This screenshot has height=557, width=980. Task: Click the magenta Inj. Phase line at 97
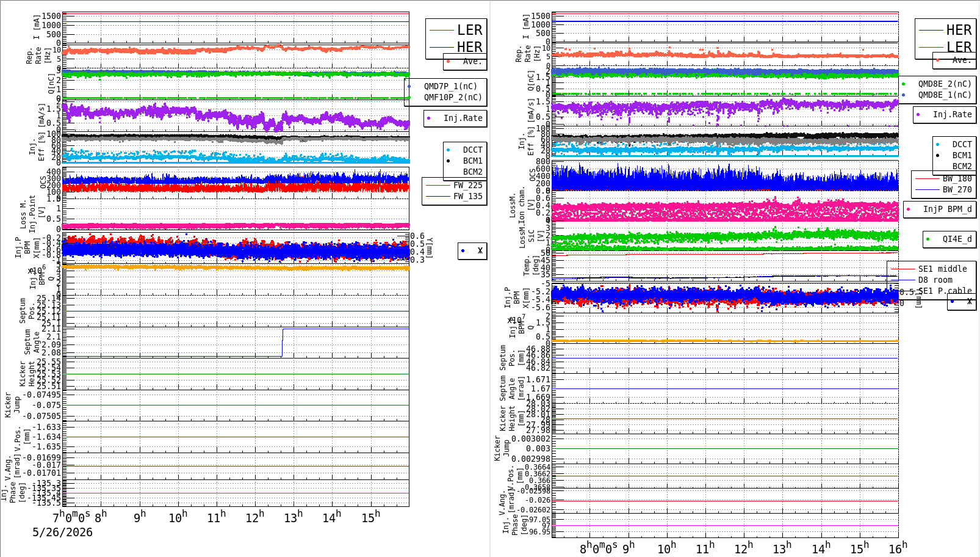(725, 525)
